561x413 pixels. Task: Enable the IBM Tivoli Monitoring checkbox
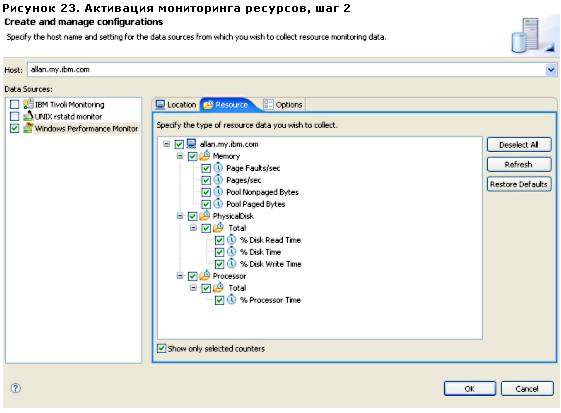pyautogui.click(x=14, y=104)
